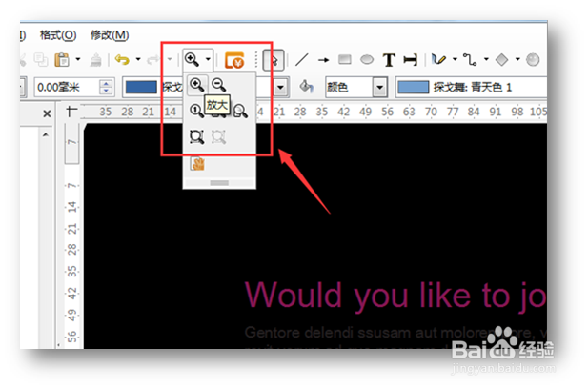This screenshot has width=588, height=389.
Task: Expand the Connector tool dropdown arrow
Action: tap(486, 59)
